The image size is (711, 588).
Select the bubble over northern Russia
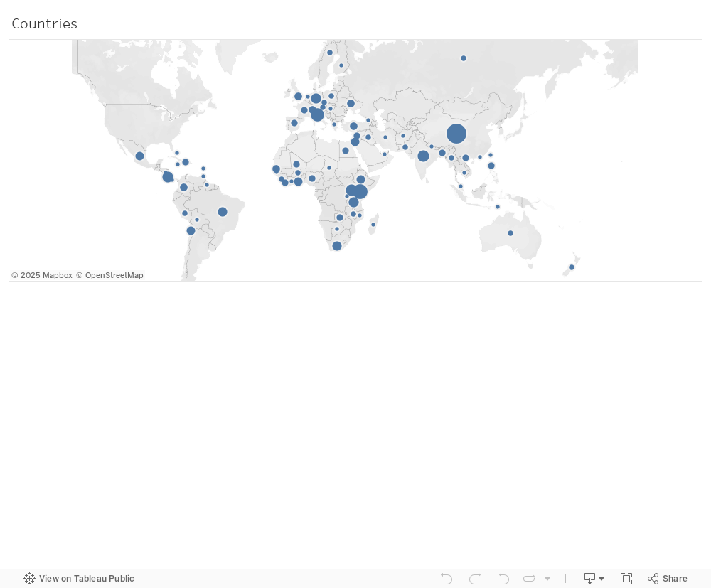(x=464, y=58)
